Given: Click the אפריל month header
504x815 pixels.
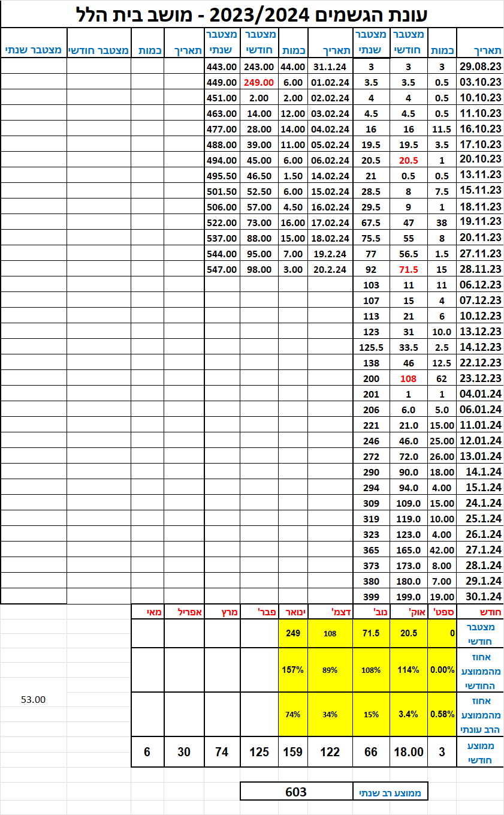Looking at the screenshot, I should (184, 612).
